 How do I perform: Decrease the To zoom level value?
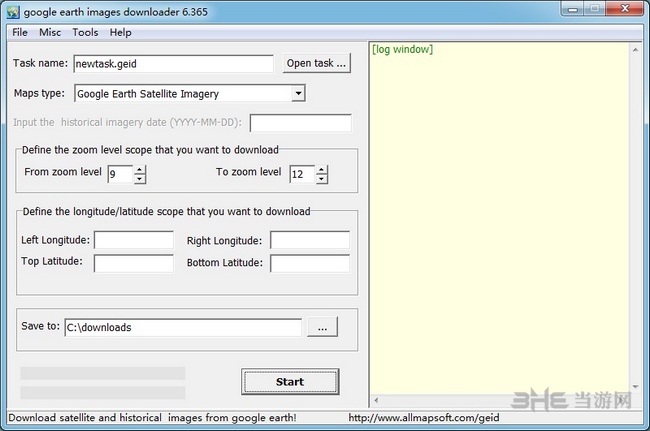(322, 179)
